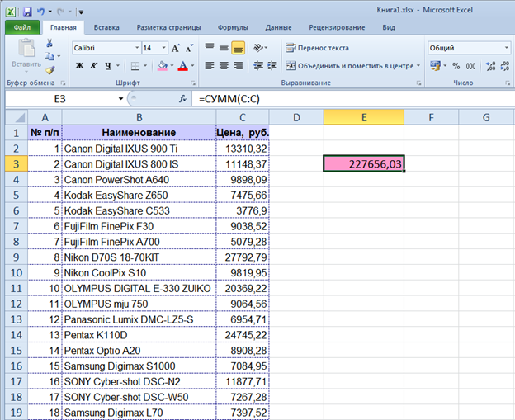Click the Cut scissors icon
The height and width of the screenshot is (420, 515).
pyautogui.click(x=50, y=43)
